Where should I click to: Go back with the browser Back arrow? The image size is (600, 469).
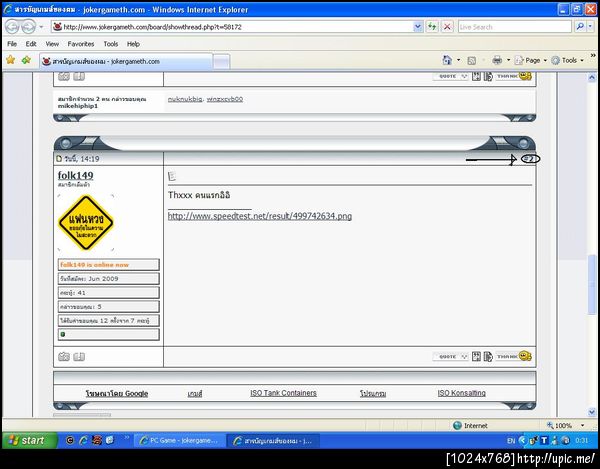tap(12, 27)
